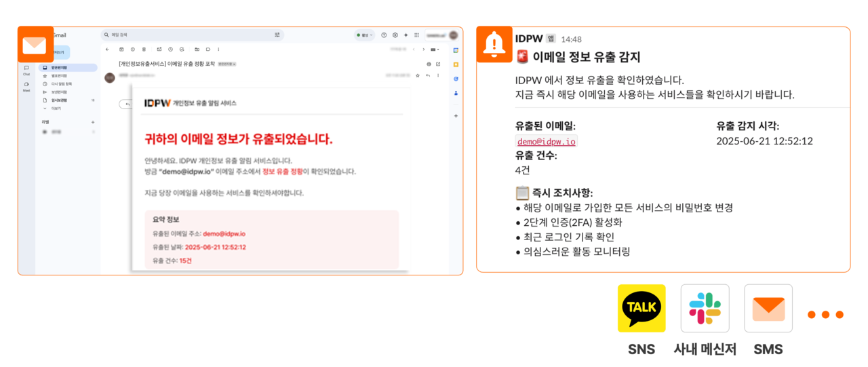Screen dimensions: 868x367
Task: Click the 2025-06-21 12:52:12 detection time
Action: point(764,141)
